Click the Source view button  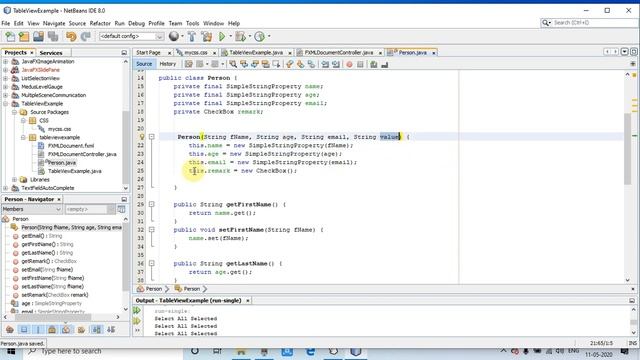tap(144, 64)
